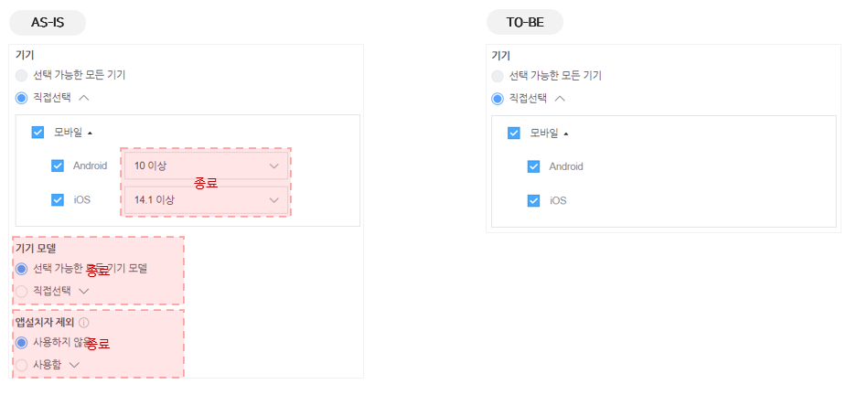868x395 pixels.
Task: Uncheck the 모바일 checkbox in AS-IS panel
Action: (x=38, y=133)
